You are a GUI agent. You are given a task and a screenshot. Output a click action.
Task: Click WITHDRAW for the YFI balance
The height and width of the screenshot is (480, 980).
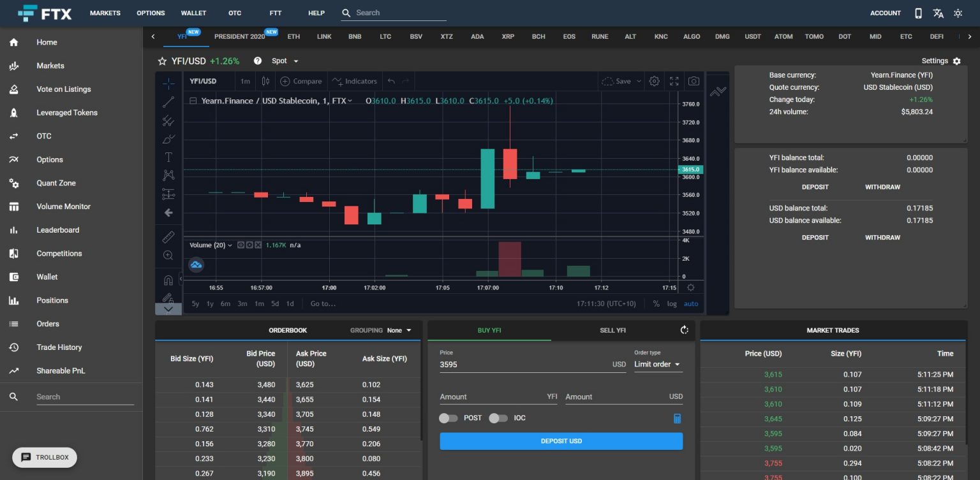(882, 187)
